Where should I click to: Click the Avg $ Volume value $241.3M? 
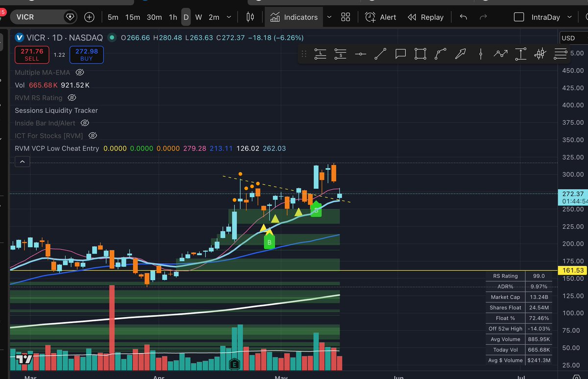539,360
